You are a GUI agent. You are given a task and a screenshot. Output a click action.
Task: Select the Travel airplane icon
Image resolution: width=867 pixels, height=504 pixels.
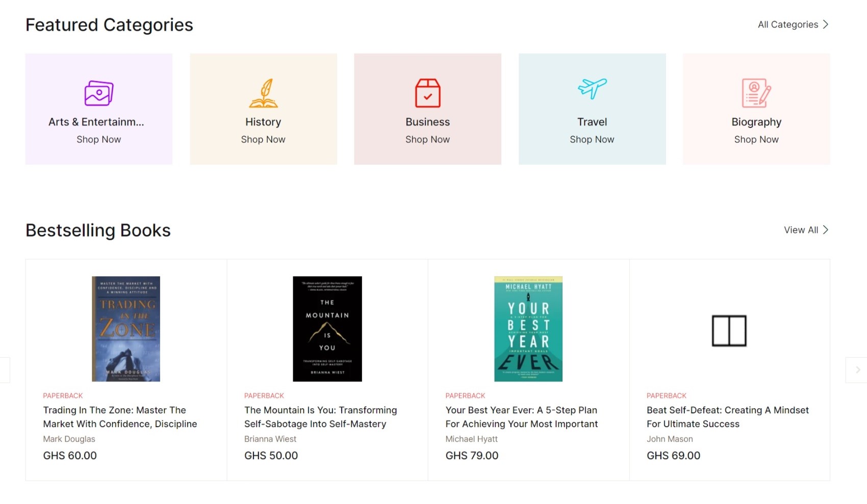(x=592, y=89)
